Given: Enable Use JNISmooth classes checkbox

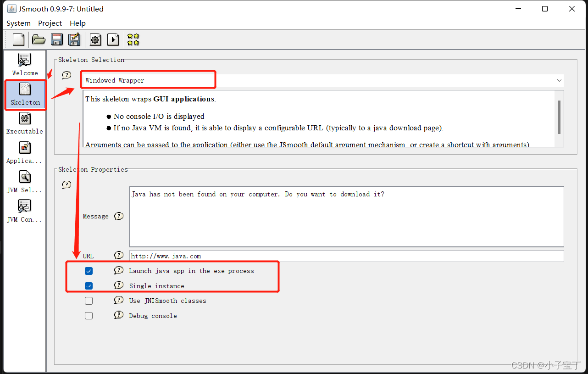Looking at the screenshot, I should 89,301.
